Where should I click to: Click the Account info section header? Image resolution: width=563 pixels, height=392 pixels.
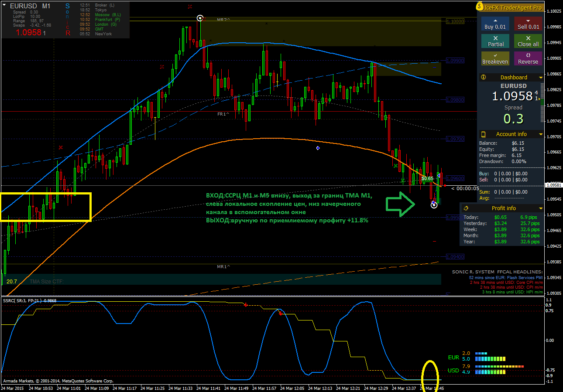(x=512, y=134)
